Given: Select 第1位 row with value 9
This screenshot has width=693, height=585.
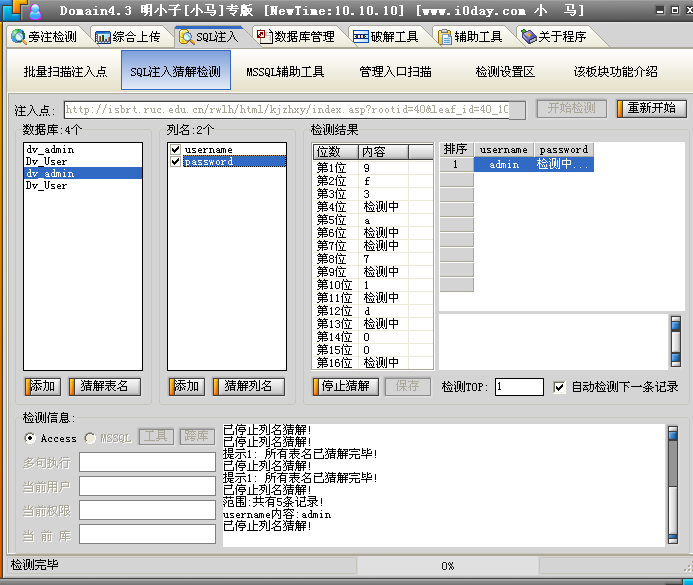Looking at the screenshot, I should 373,168.
